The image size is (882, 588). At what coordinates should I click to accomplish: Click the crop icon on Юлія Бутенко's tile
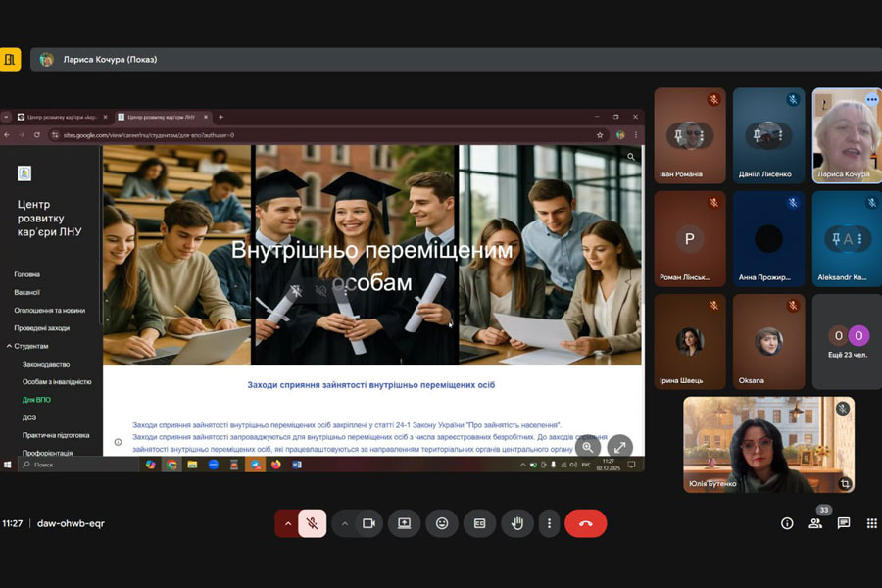pos(845,483)
